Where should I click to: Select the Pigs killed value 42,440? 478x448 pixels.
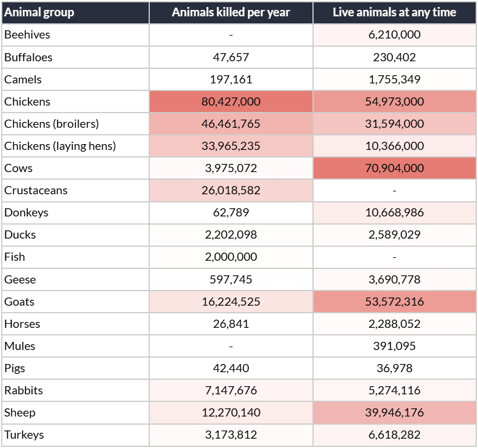coord(231,369)
